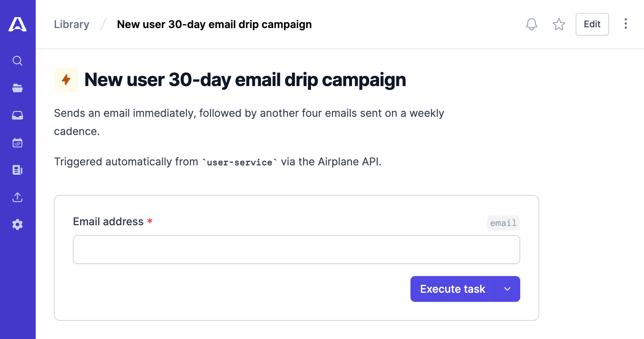Image resolution: width=644 pixels, height=339 pixels.
Task: Open search from the sidebar magnifier icon
Action: point(17,61)
